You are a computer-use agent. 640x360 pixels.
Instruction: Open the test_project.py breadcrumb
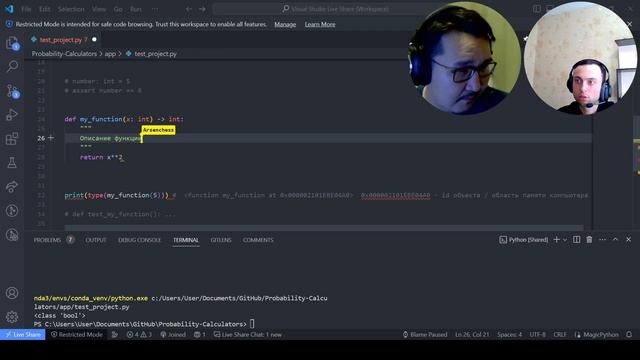coord(151,54)
